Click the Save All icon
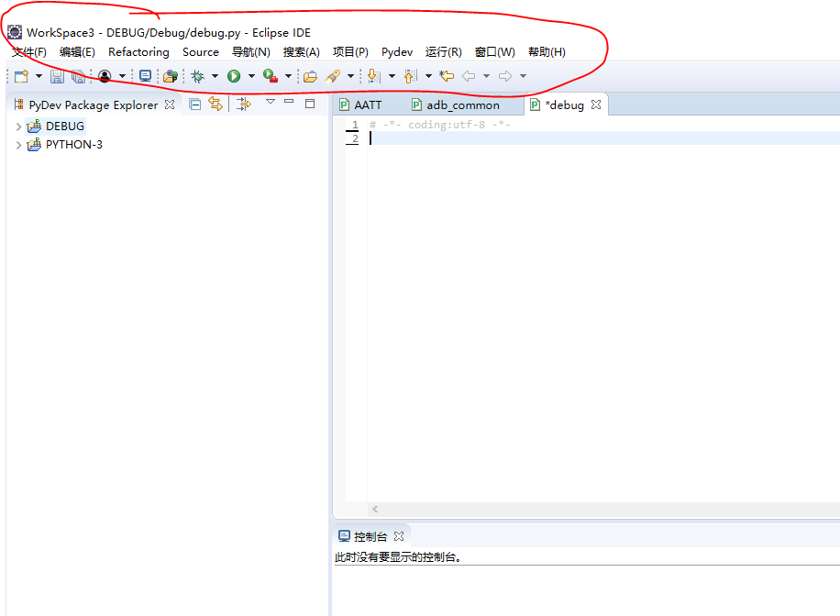This screenshot has width=840, height=616. (78, 76)
